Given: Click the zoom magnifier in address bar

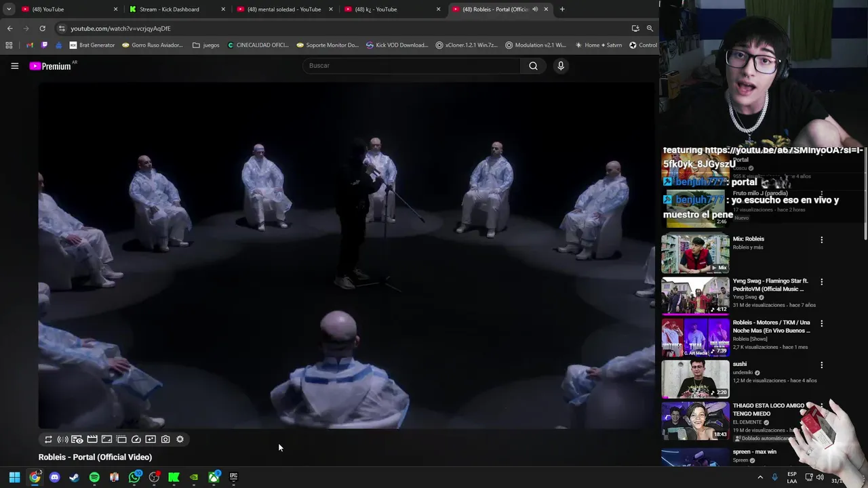Looking at the screenshot, I should [650, 28].
